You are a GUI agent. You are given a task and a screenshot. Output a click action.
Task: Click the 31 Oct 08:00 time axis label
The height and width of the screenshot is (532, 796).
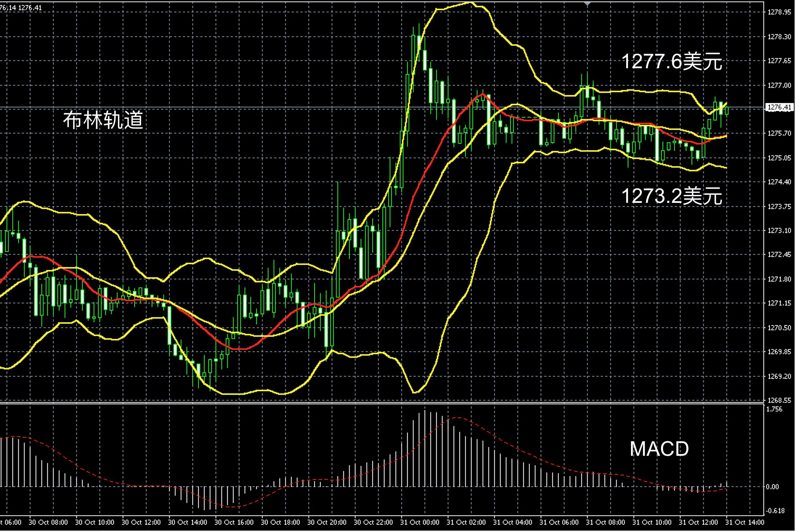point(605,523)
